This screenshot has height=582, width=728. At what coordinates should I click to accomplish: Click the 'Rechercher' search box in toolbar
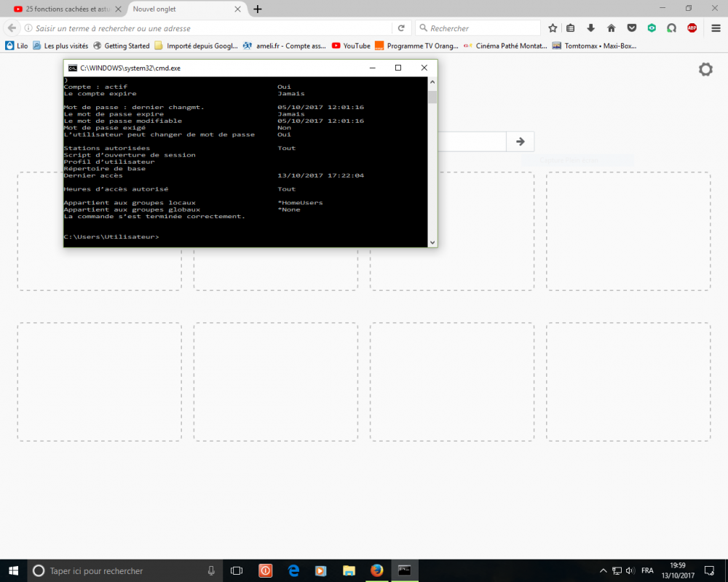pos(480,28)
